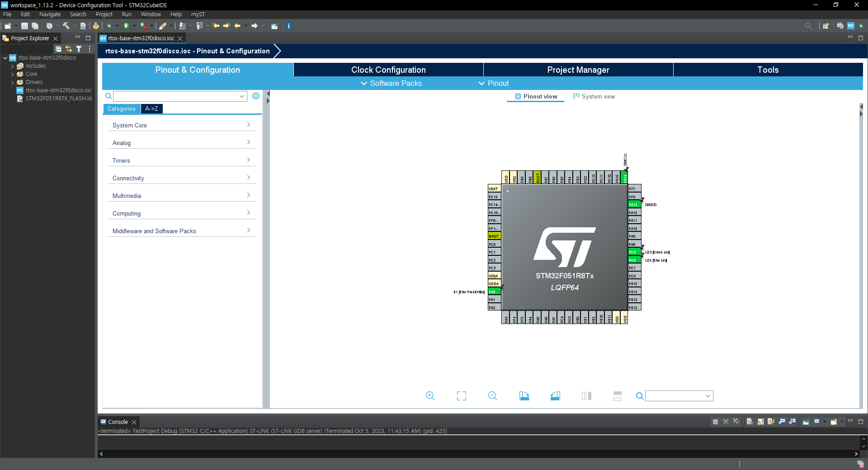This screenshot has height=470, width=868.
Task: Click the Save disk icon
Action: 24,26
